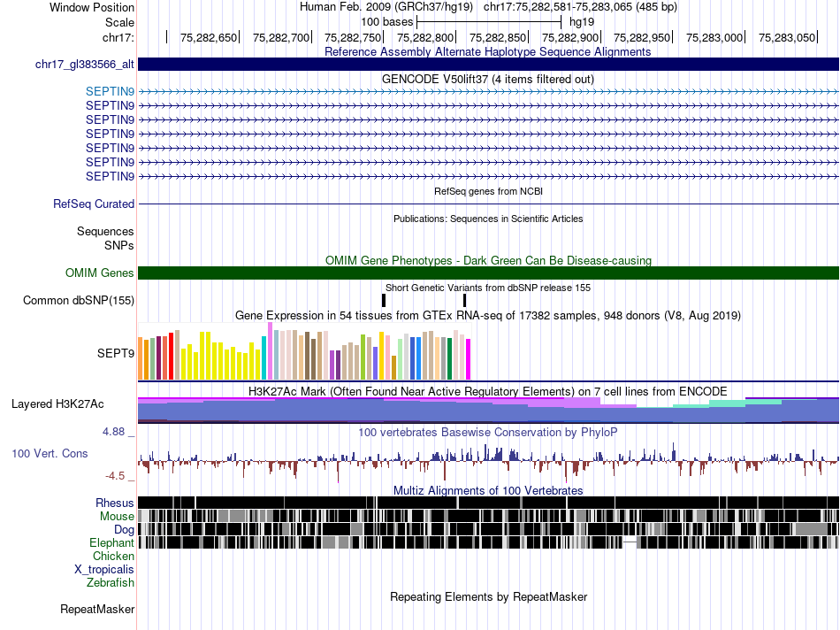Click the Rhesus alignment track row
This screenshot has height=630, width=840.
point(488,503)
